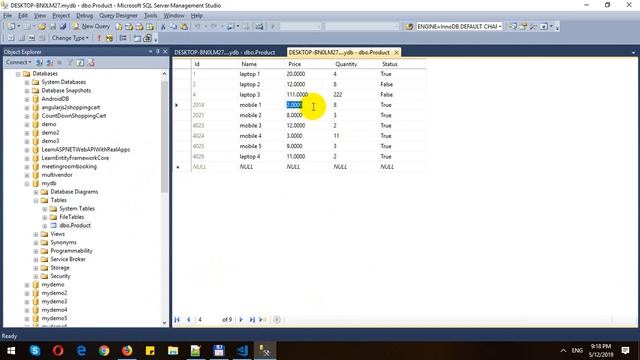Click the Find icon beside the ENGINE combo box
The height and width of the screenshot is (360, 640).
pyautogui.click(x=409, y=27)
